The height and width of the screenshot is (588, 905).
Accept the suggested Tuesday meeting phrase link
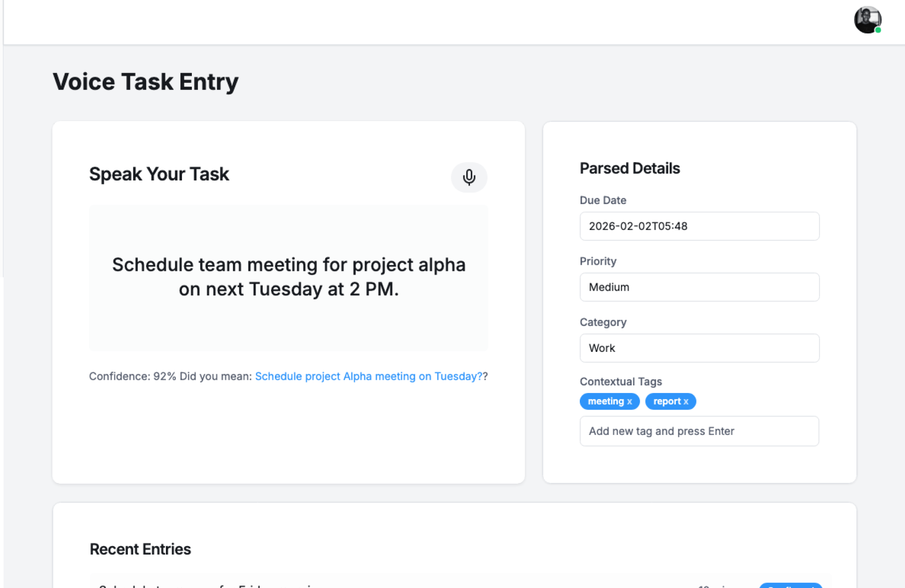[x=368, y=376]
